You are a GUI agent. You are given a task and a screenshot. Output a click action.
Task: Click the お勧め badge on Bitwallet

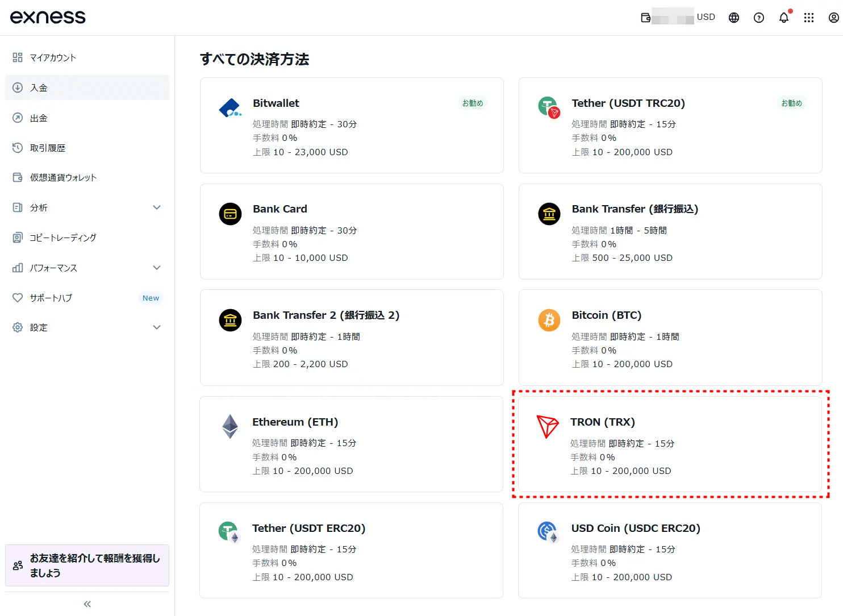(x=473, y=103)
